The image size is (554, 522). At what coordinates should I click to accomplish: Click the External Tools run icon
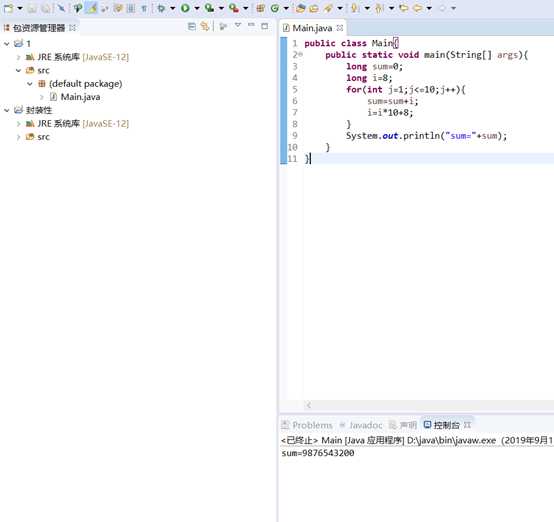point(234,8)
